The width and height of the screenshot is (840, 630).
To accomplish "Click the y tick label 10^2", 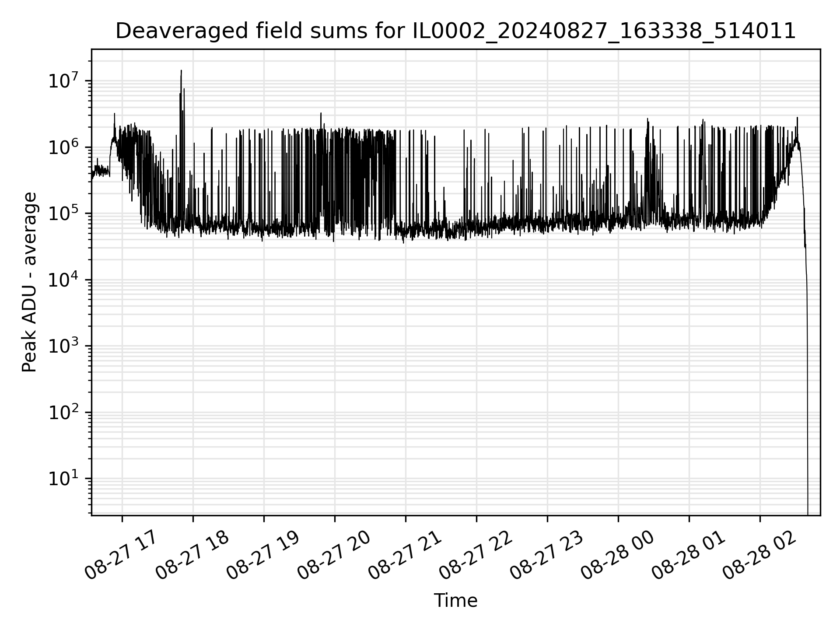I will pyautogui.click(x=64, y=411).
